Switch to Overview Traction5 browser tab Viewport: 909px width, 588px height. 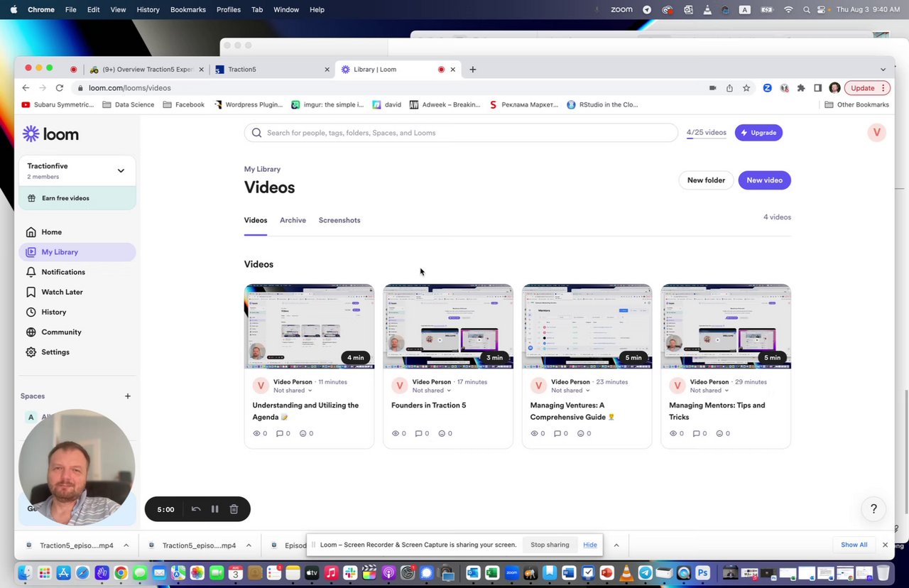coord(147,70)
